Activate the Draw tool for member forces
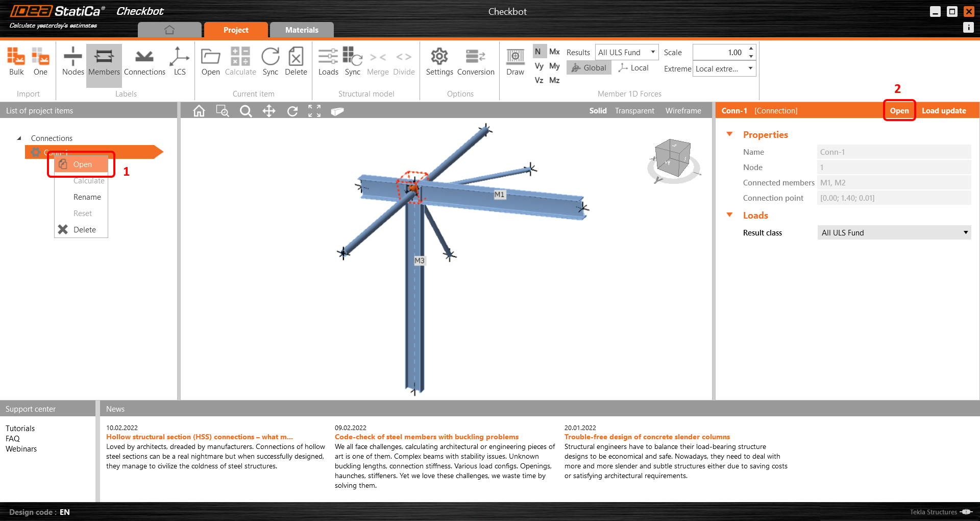This screenshot has width=980, height=521. point(514,62)
